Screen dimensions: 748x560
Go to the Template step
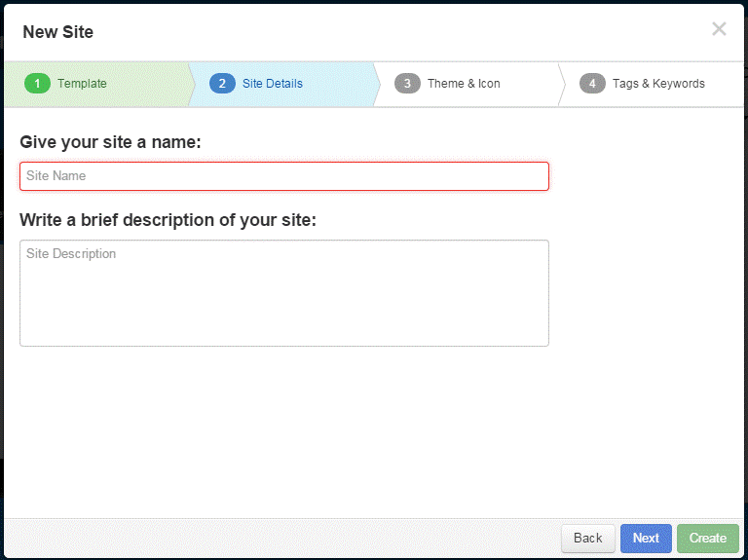click(82, 84)
